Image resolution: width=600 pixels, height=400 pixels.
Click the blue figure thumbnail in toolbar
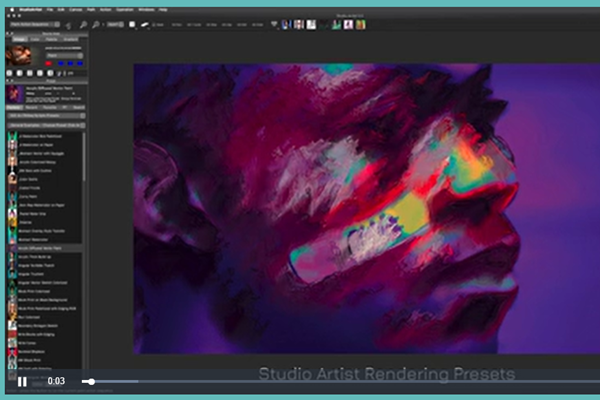pos(286,25)
